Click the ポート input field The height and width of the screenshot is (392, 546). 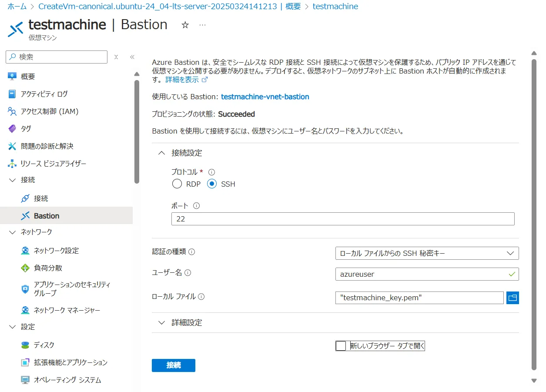click(342, 219)
